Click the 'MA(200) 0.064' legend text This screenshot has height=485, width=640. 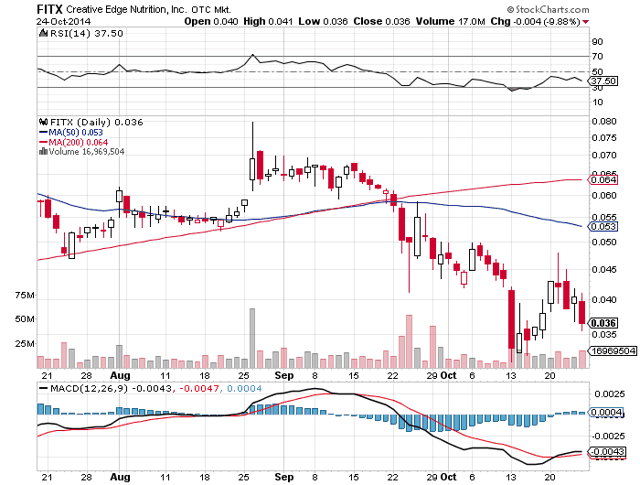tap(78, 142)
